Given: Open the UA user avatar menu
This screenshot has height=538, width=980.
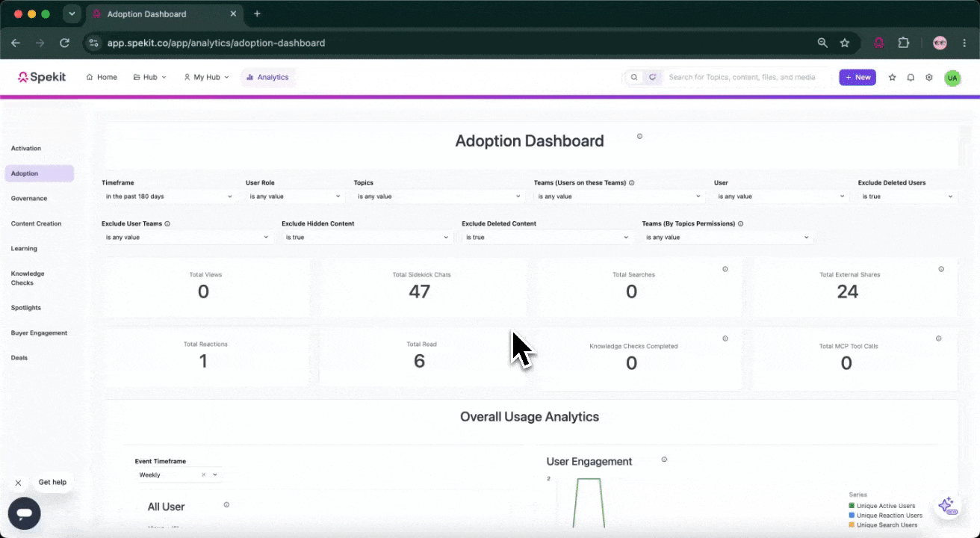Looking at the screenshot, I should click(952, 78).
